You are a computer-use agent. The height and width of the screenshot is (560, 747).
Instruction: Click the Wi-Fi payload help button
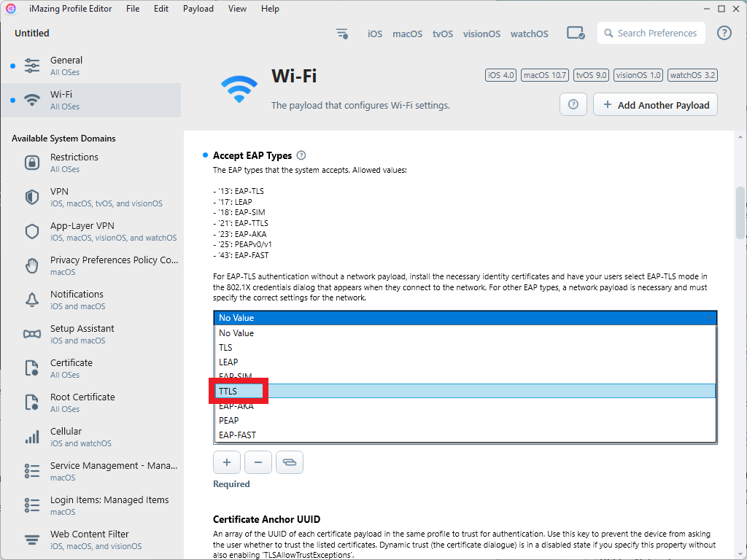(573, 104)
